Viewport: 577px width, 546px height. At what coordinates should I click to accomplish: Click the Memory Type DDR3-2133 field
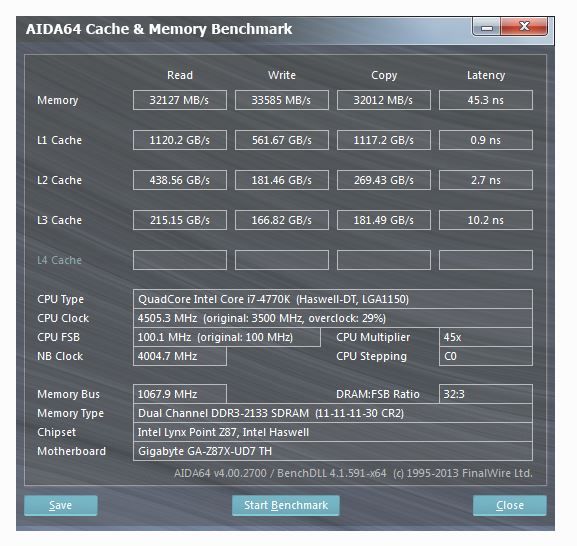[x=333, y=414]
